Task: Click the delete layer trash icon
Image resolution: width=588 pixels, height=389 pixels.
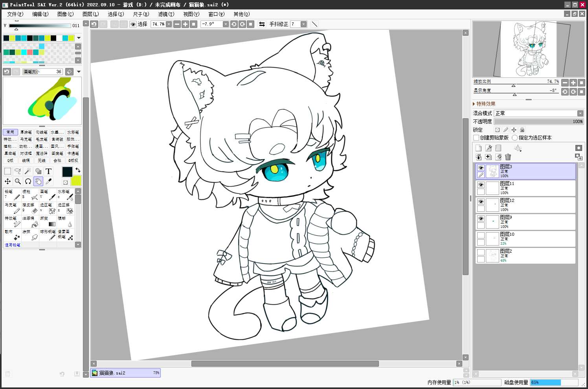Action: click(x=508, y=157)
